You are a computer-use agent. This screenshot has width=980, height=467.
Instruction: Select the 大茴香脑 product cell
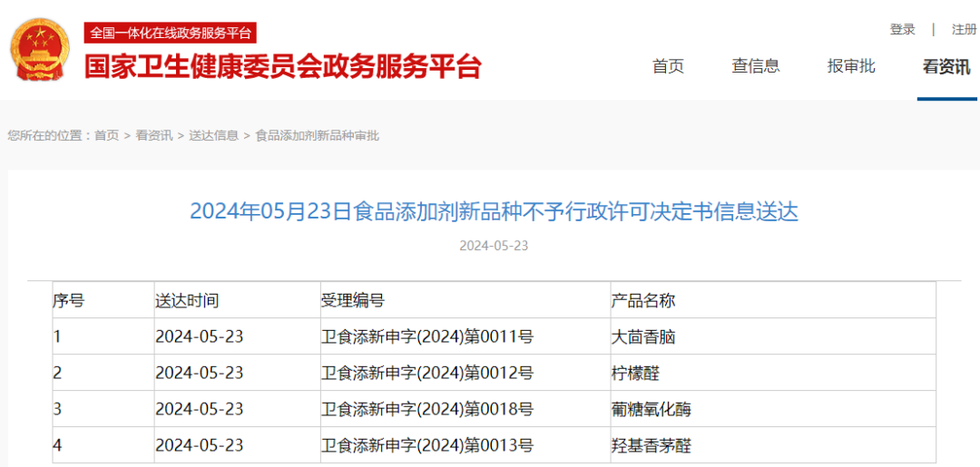click(643, 336)
